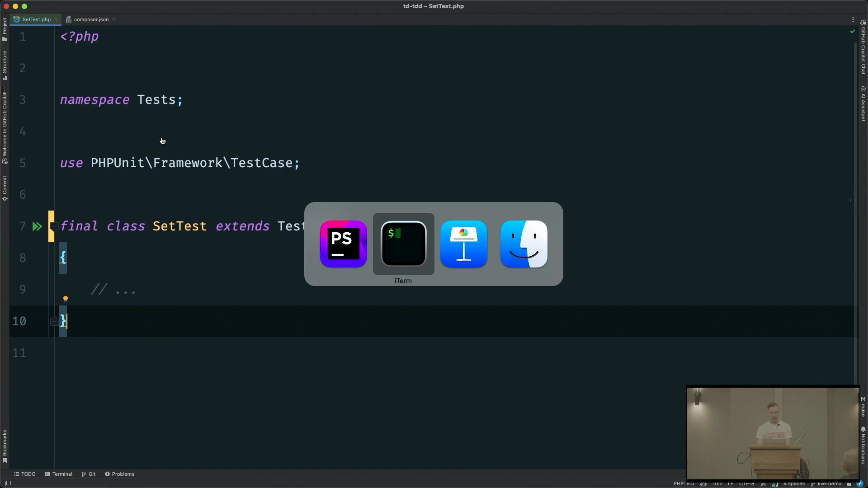Screen dimensions: 868x488
Task: Open GitHub Copilot Chat side panel
Action: pos(863,47)
